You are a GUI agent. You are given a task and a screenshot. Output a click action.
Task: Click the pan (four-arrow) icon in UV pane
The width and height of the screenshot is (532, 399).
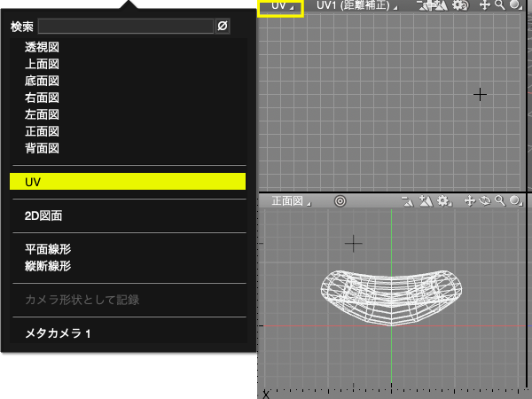[486, 5]
